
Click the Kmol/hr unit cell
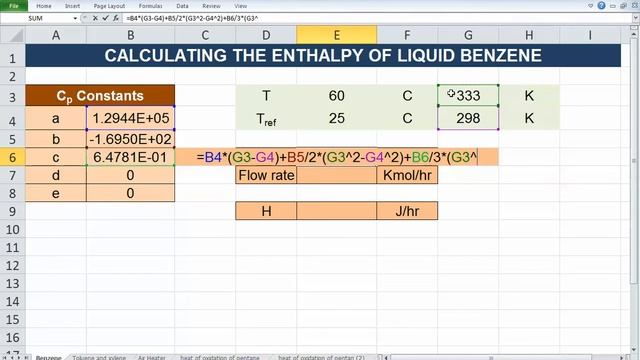point(407,175)
